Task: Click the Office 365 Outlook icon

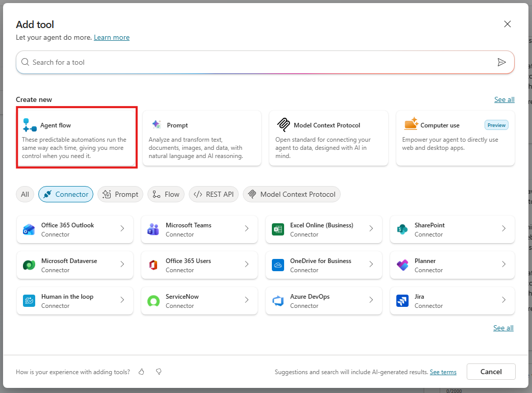Action: [x=29, y=229]
